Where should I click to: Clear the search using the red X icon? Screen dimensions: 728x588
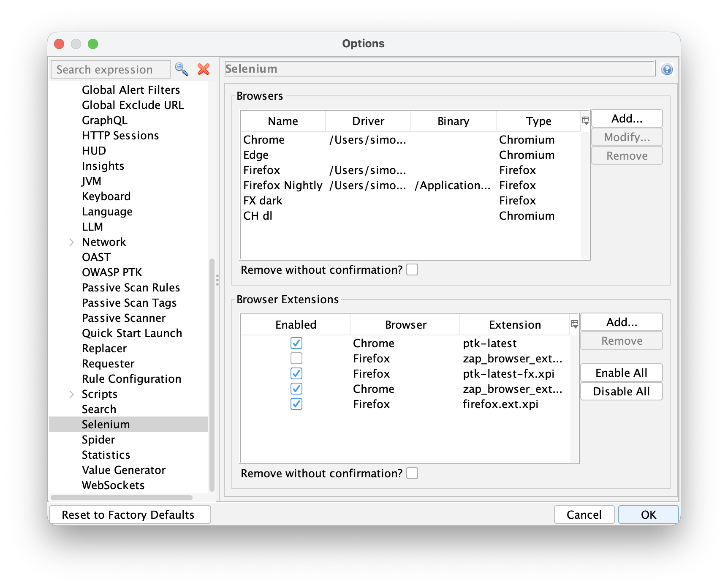[203, 69]
